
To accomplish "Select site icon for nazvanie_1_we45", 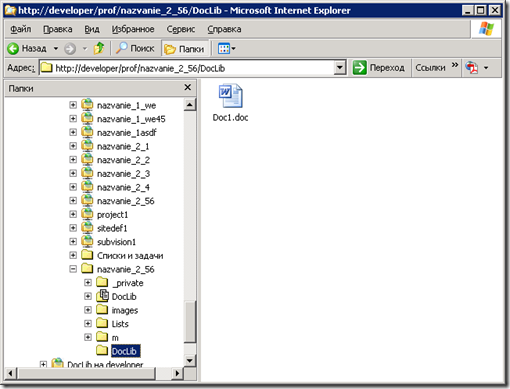I will (x=87, y=119).
